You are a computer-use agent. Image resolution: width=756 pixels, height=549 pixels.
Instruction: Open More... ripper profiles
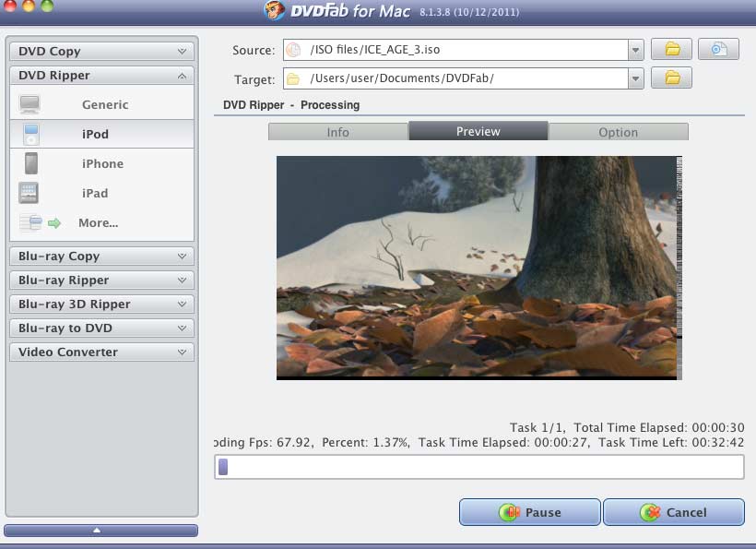pyautogui.click(x=101, y=223)
